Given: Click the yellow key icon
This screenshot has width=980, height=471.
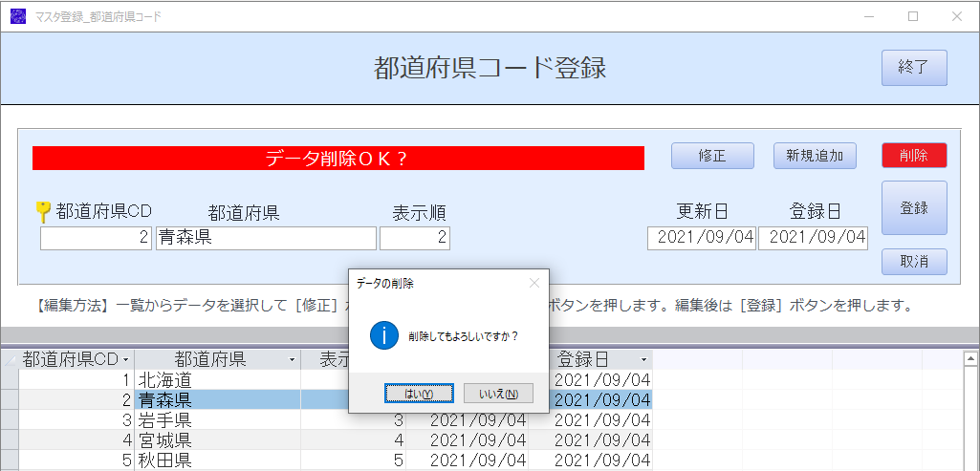Looking at the screenshot, I should click(x=43, y=212).
